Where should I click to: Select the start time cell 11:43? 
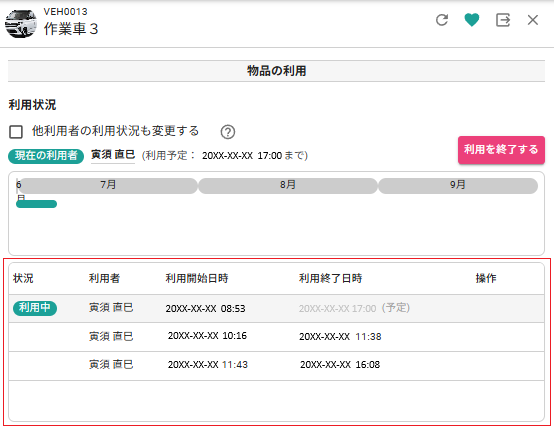208,365
